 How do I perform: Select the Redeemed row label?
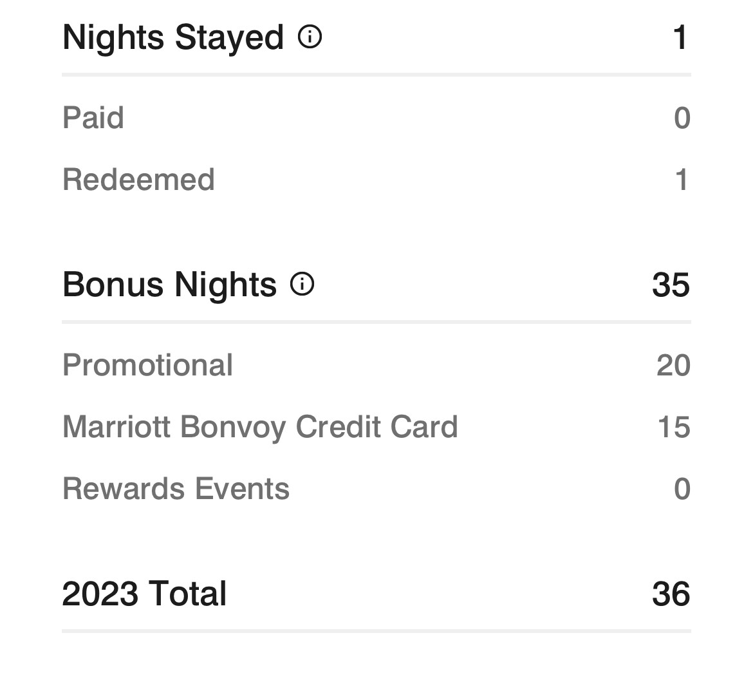click(138, 180)
